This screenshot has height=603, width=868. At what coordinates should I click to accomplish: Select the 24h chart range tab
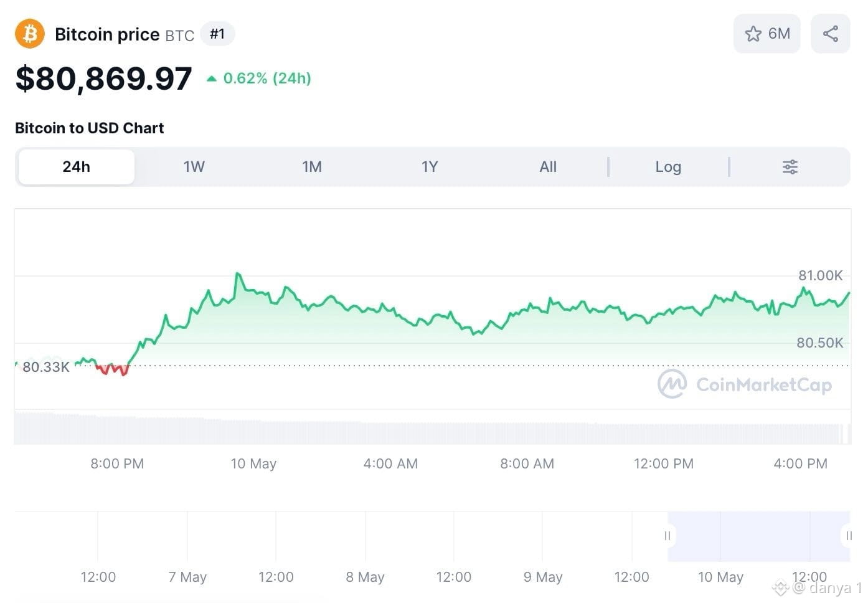[77, 167]
